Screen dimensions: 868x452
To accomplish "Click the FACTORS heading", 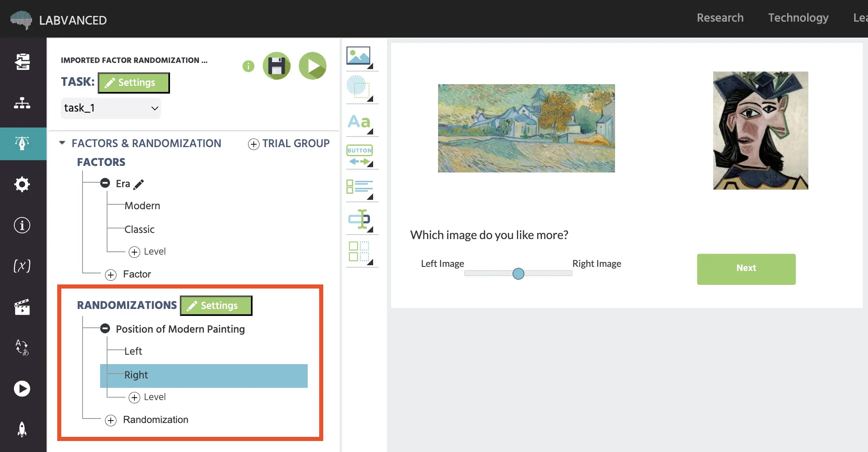I will click(101, 162).
